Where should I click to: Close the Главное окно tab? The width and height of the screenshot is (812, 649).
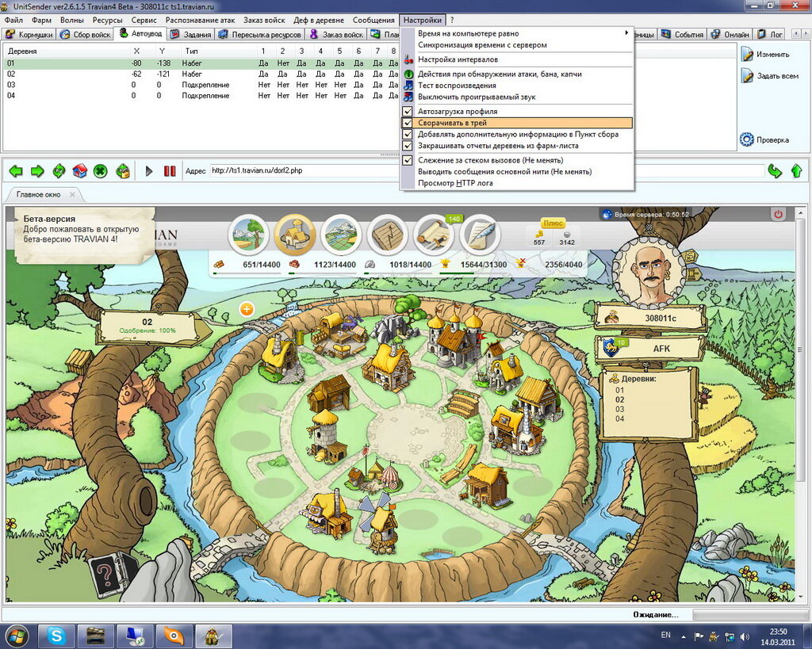72,195
